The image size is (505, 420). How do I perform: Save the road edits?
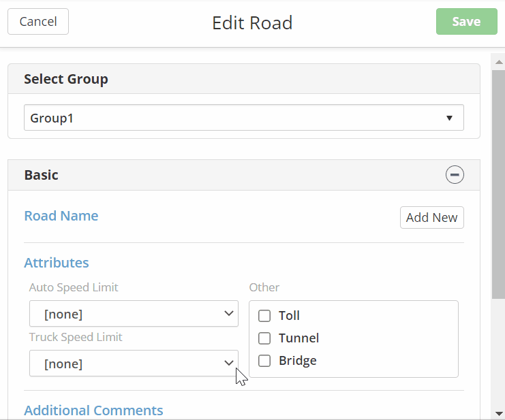[x=466, y=22]
